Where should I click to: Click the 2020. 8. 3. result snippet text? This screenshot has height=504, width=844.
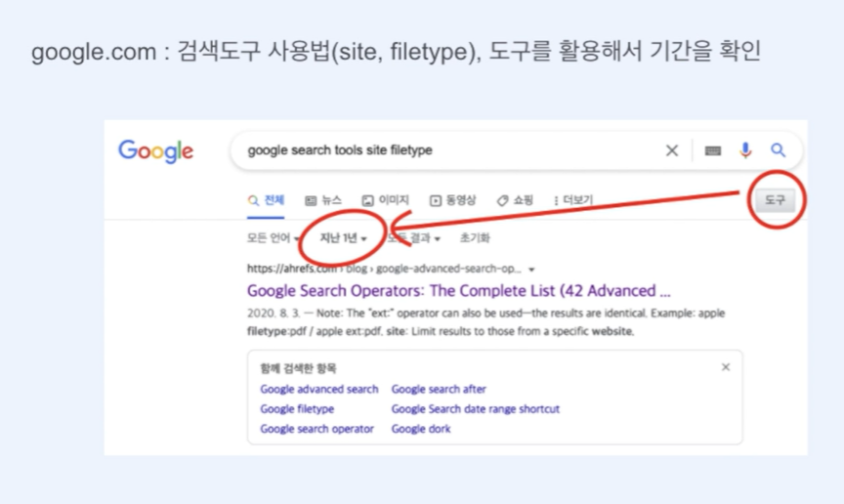[x=486, y=322]
